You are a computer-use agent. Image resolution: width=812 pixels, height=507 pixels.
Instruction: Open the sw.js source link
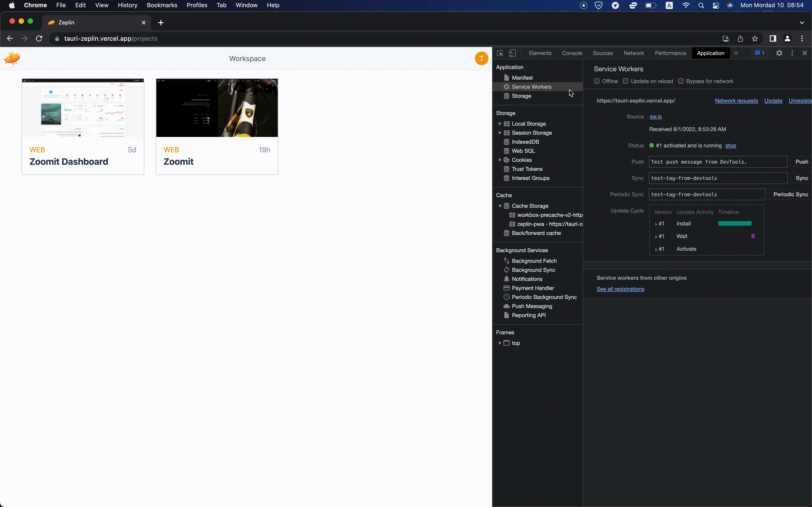click(655, 117)
